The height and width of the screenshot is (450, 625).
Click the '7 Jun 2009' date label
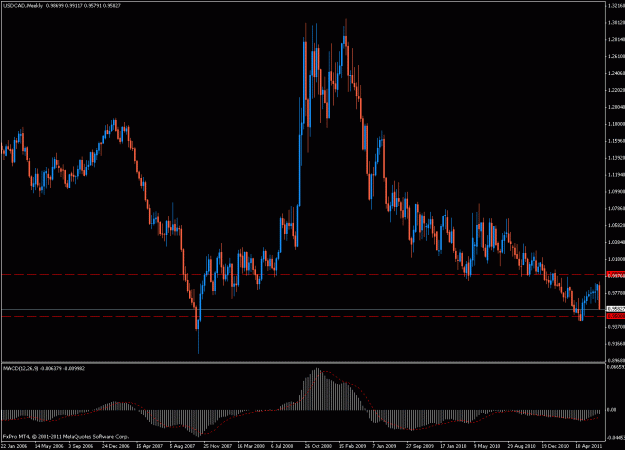pyautogui.click(x=384, y=446)
